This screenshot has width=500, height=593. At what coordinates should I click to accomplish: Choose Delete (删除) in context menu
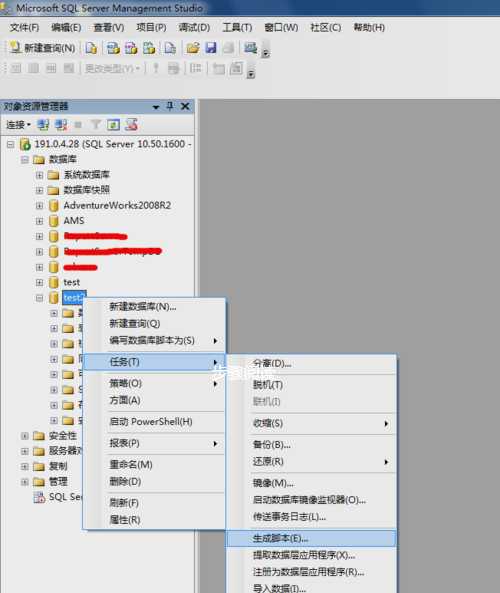point(154,482)
